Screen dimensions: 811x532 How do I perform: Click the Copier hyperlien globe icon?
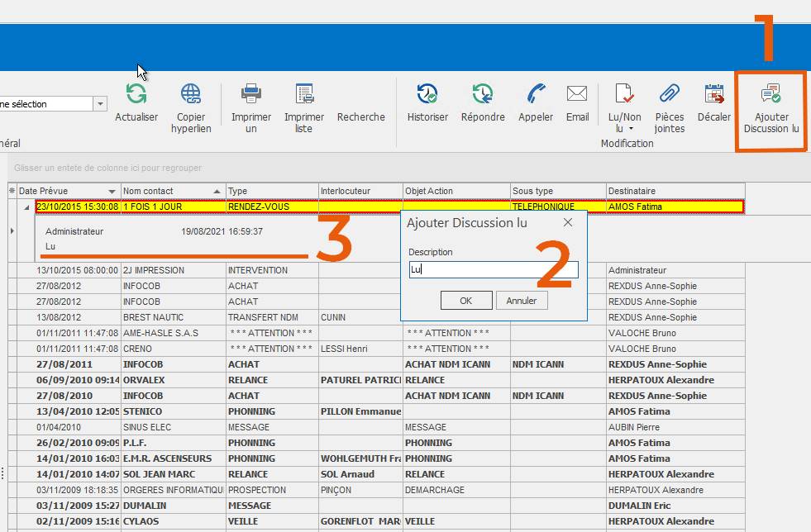(x=191, y=93)
